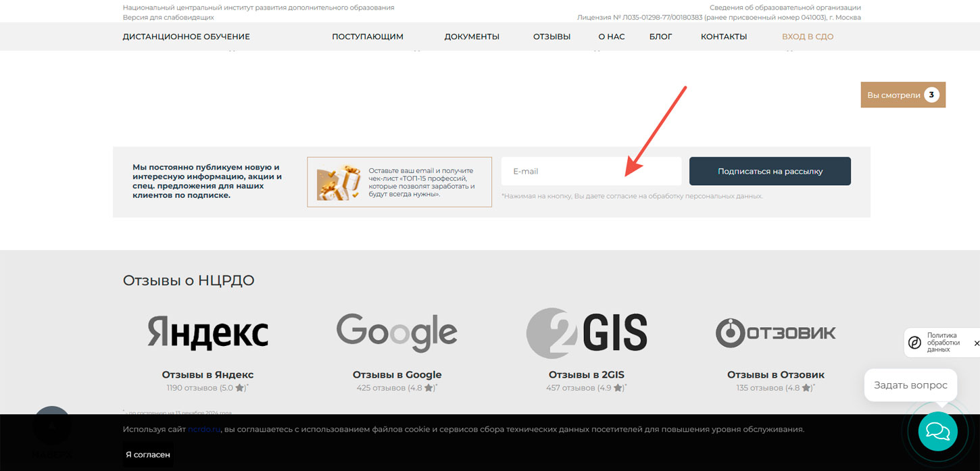This screenshot has width=980, height=471.
Task: Open Отзывы в Отзовик link
Action: [776, 374]
